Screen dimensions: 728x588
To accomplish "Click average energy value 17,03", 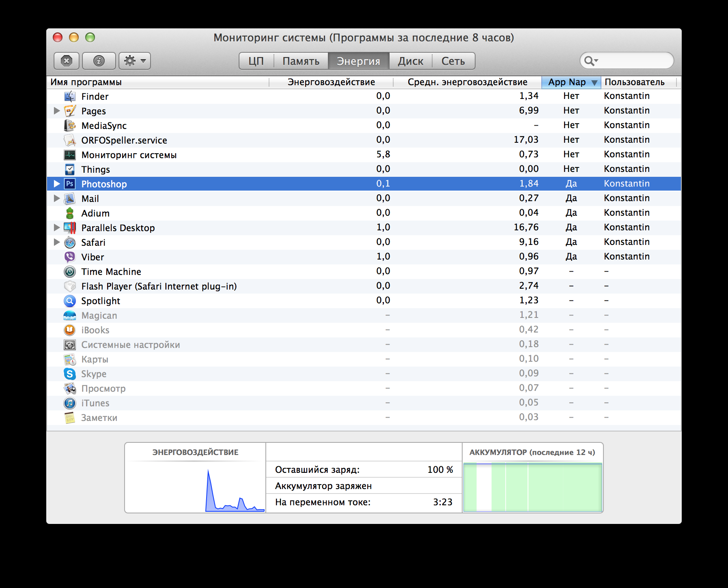I will coord(526,139).
